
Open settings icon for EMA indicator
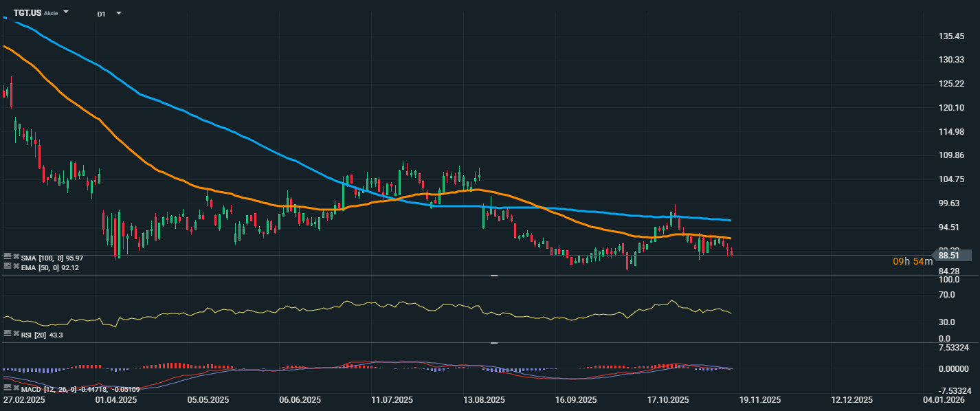tap(7, 267)
